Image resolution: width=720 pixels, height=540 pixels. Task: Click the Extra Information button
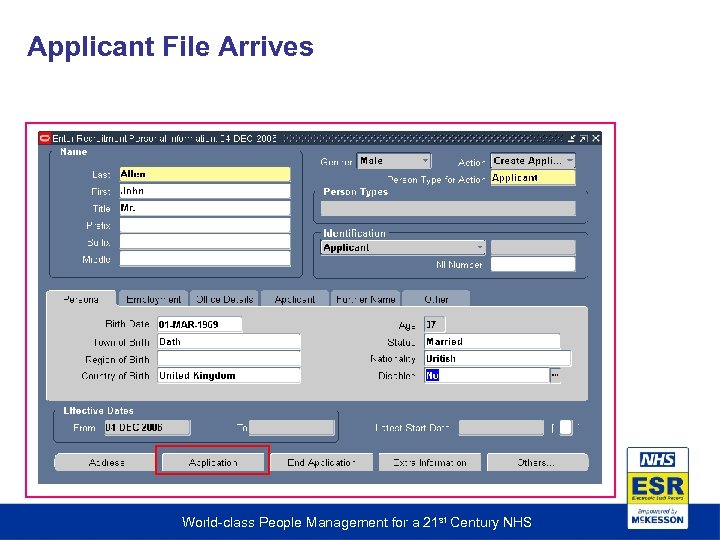430,462
